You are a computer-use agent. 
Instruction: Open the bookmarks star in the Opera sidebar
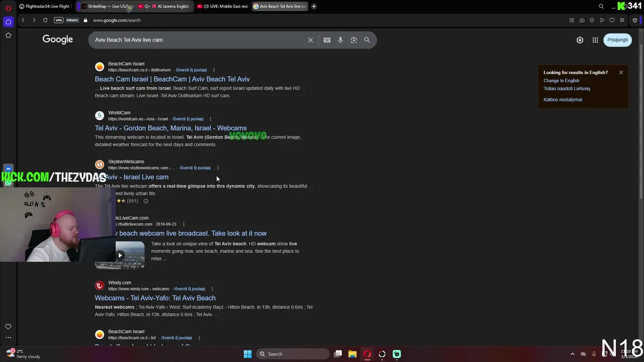(x=8, y=35)
